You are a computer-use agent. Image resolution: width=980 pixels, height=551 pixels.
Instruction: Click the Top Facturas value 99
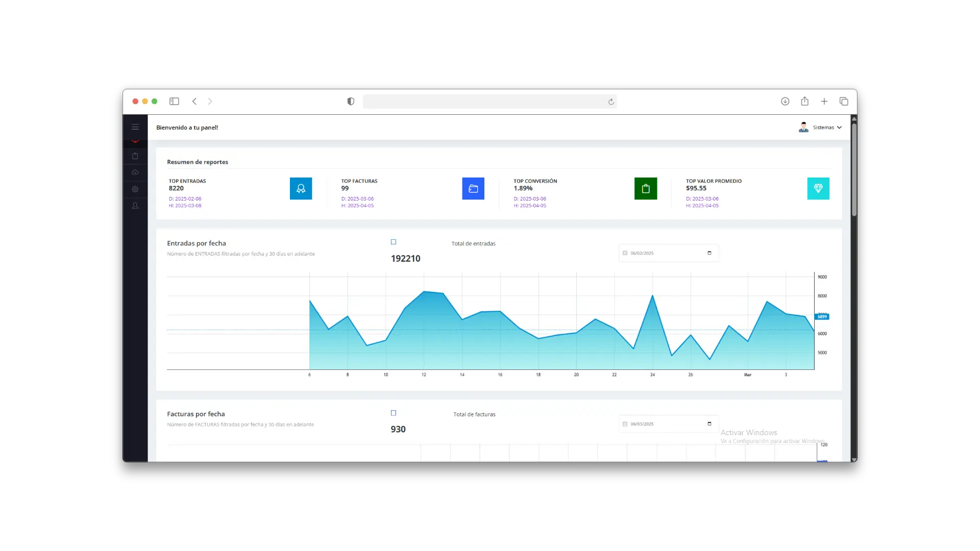point(345,188)
